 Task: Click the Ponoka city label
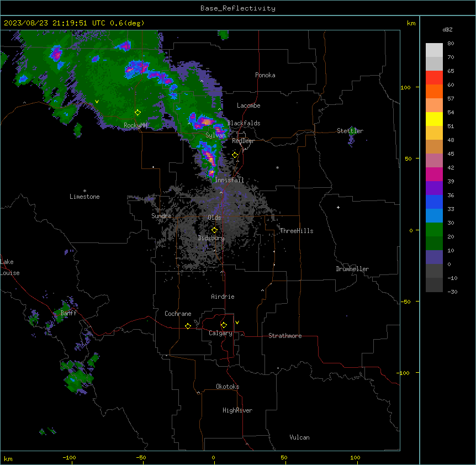[x=265, y=75]
